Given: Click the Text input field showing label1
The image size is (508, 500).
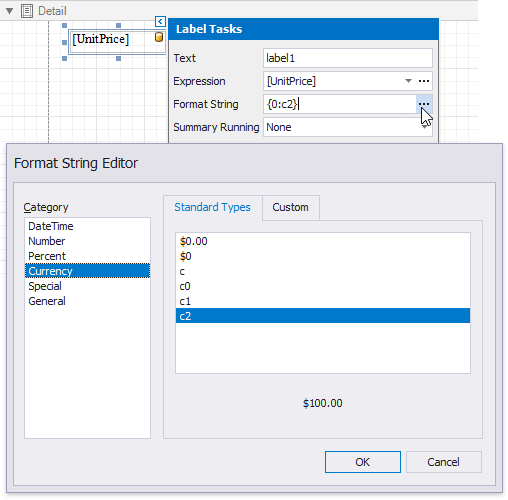Looking at the screenshot, I should point(348,58).
